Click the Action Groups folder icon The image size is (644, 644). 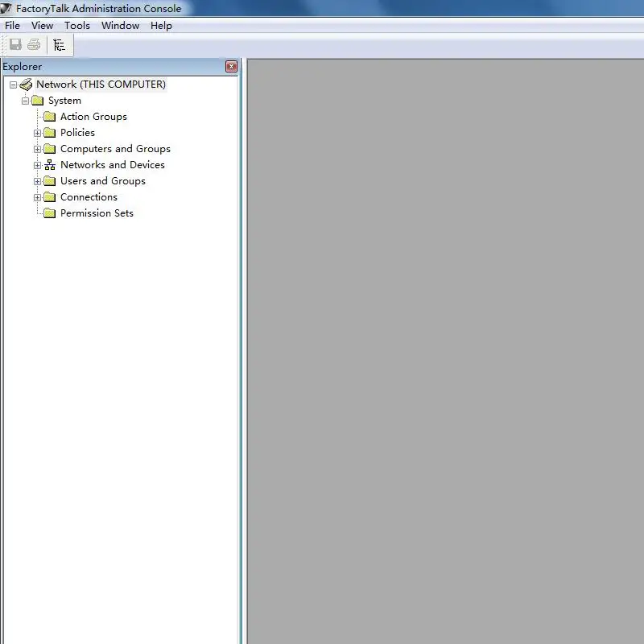click(50, 117)
